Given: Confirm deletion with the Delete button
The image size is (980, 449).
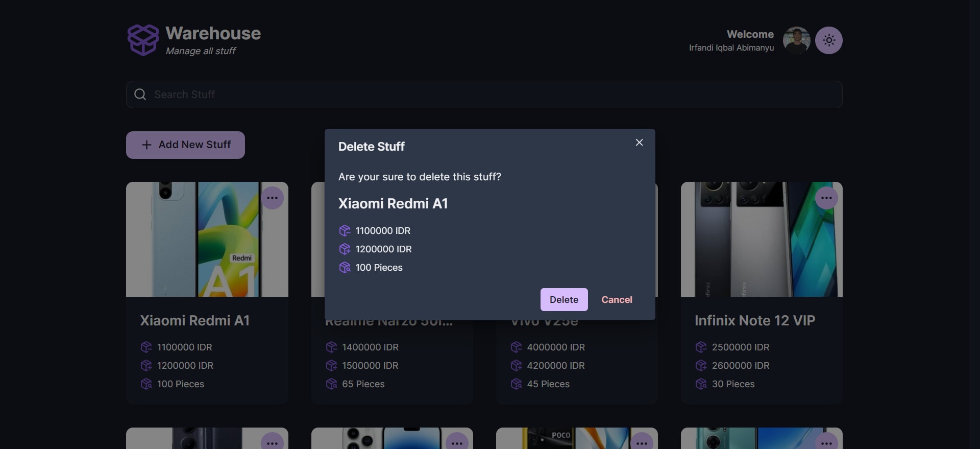Looking at the screenshot, I should pos(564,300).
